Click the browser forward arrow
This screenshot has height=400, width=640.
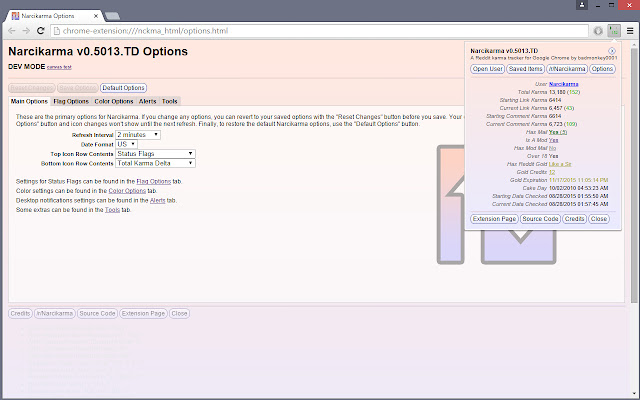pos(26,31)
